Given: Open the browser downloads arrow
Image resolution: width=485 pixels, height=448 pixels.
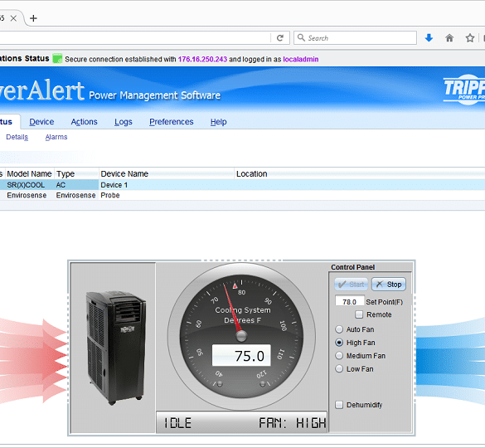Looking at the screenshot, I should [429, 38].
